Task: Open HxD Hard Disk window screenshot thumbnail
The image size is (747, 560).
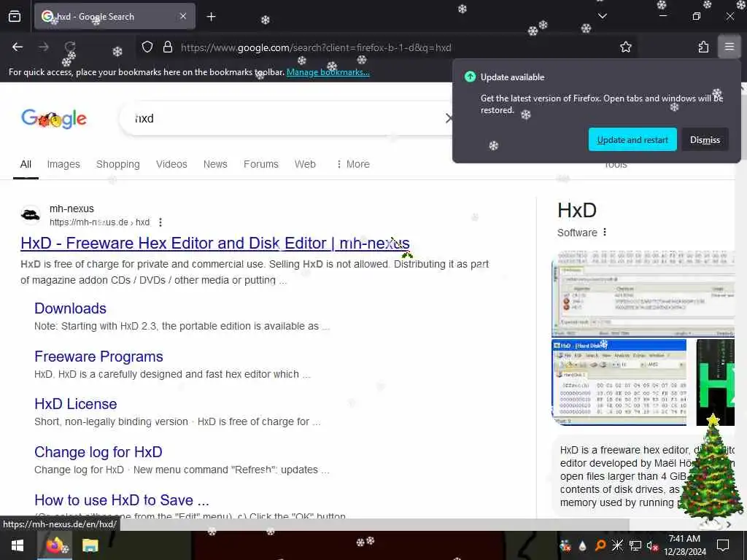Action: point(619,382)
